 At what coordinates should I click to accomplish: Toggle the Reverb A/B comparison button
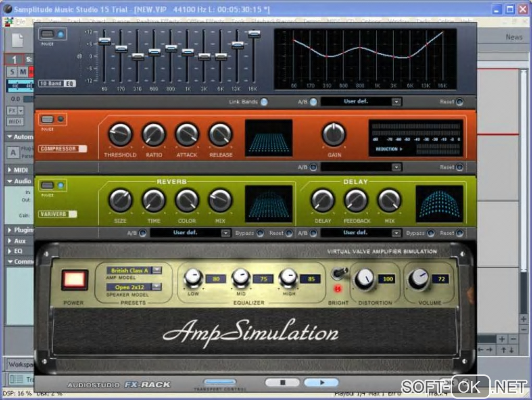click(143, 233)
